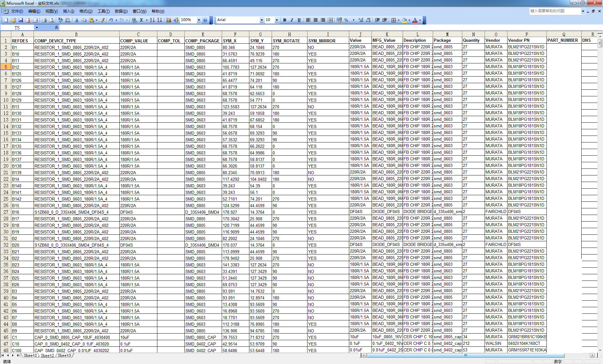
Task: Open the zoom 100% dropdown
Action: click(x=199, y=20)
